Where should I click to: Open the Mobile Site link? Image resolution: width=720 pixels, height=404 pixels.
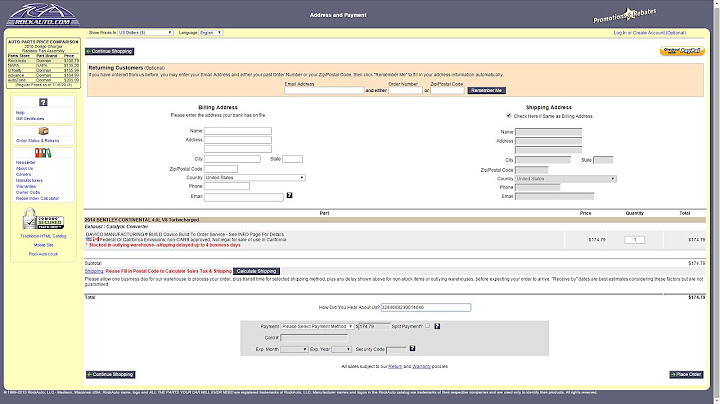point(43,245)
